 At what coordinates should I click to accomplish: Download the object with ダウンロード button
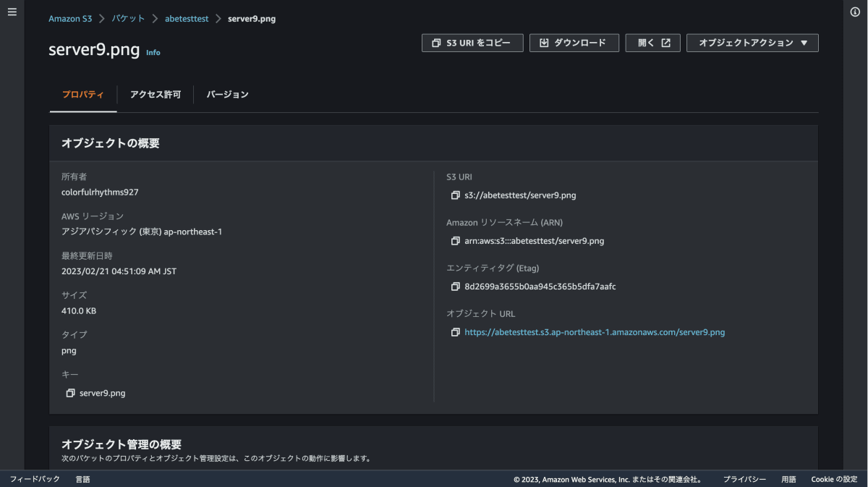pos(574,43)
